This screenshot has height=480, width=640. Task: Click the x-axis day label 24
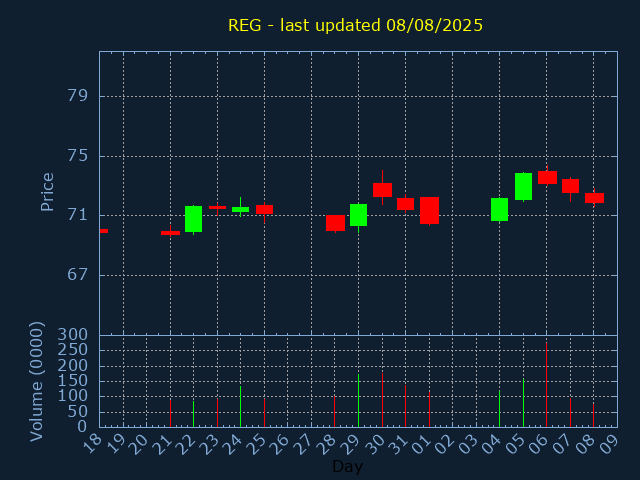click(x=234, y=444)
